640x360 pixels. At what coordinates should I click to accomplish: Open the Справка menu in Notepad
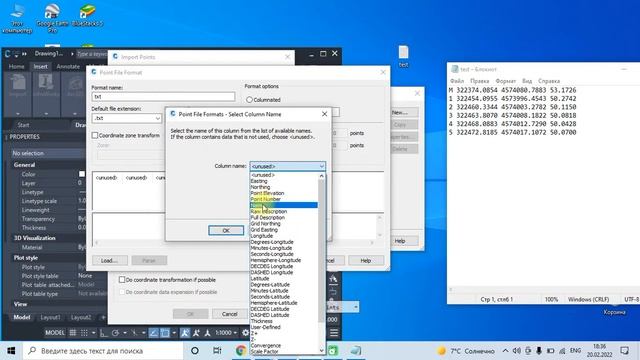point(549,81)
